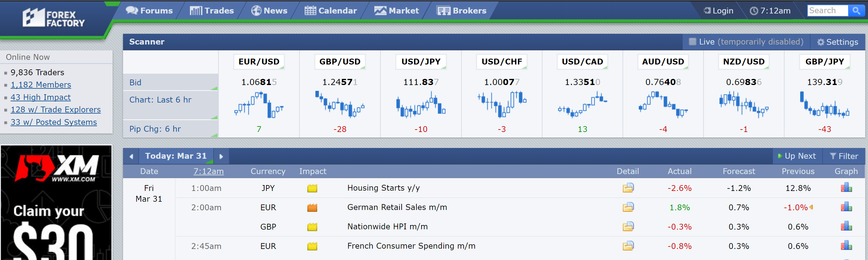Open the AUD/USD pair selector
The width and height of the screenshot is (868, 260).
pyautogui.click(x=663, y=62)
